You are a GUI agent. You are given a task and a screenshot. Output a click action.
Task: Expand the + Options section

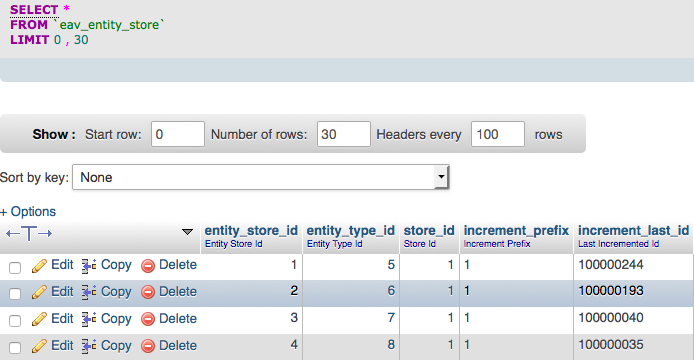click(x=28, y=212)
